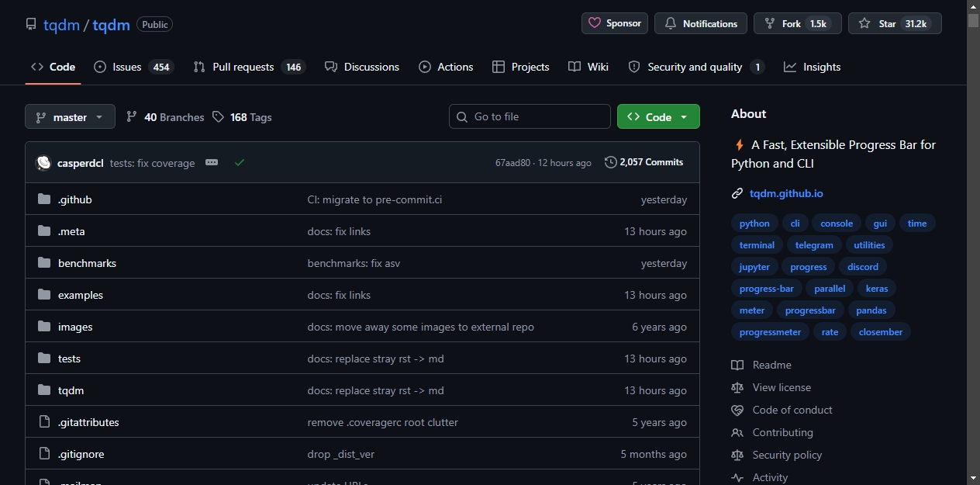This screenshot has width=980, height=485.
Task: Click the folder icon for .github
Action: point(44,199)
